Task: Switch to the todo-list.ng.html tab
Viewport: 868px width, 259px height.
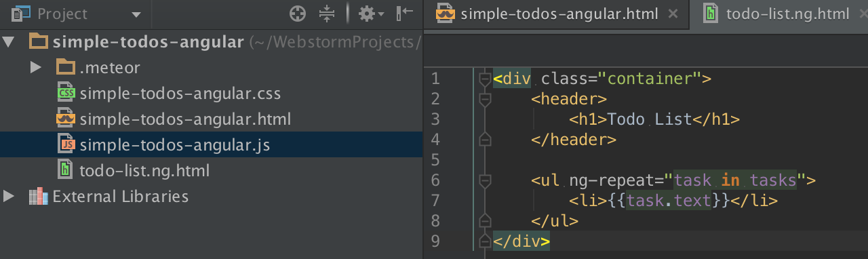Action: (x=786, y=14)
